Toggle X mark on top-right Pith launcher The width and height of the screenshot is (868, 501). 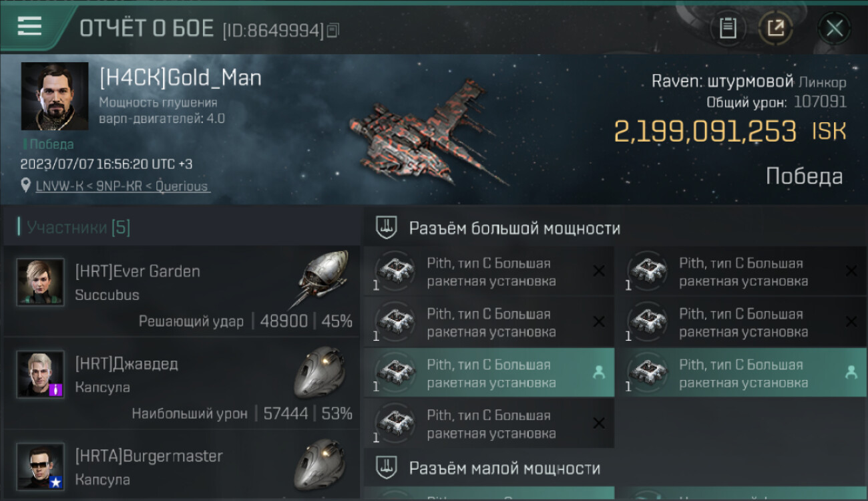[851, 271]
